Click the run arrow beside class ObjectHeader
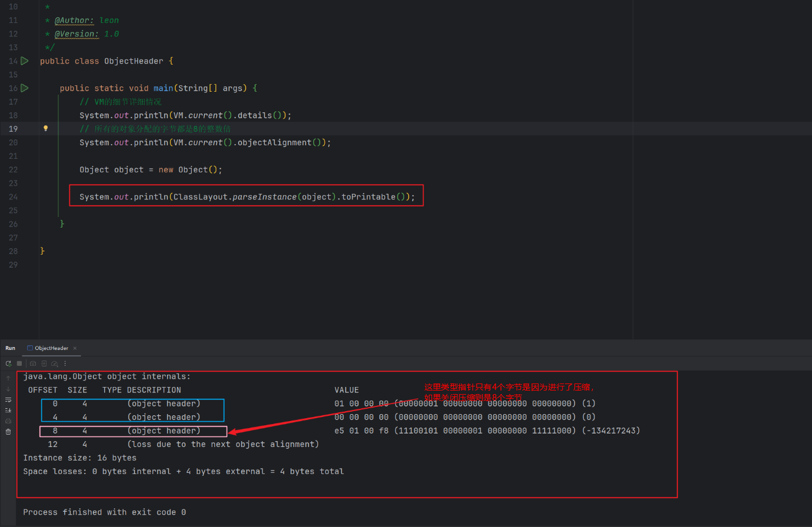This screenshot has height=527, width=812. click(x=25, y=61)
